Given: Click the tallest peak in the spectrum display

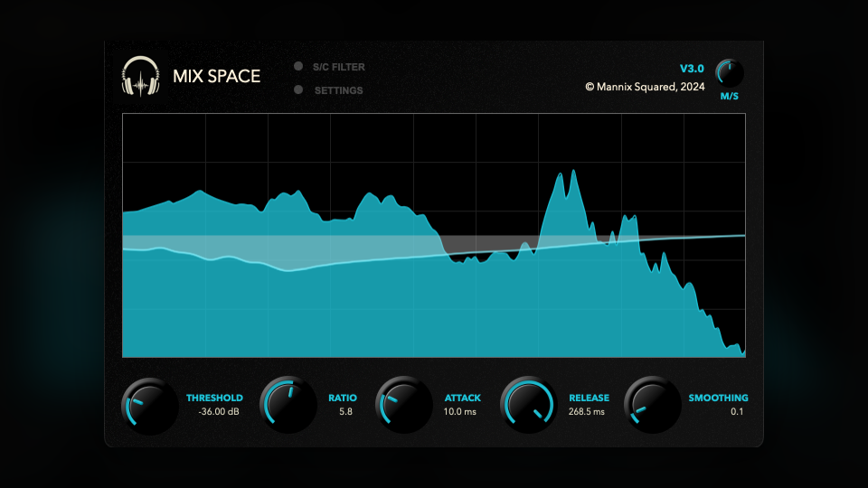Looking at the screenshot, I should point(573,172).
